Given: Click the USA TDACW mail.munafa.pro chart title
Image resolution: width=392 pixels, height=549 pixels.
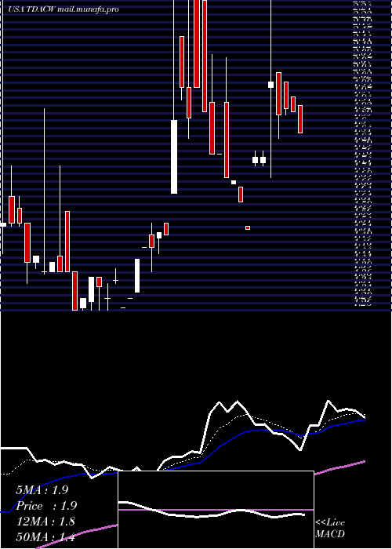Looking at the screenshot, I should tap(63, 9).
